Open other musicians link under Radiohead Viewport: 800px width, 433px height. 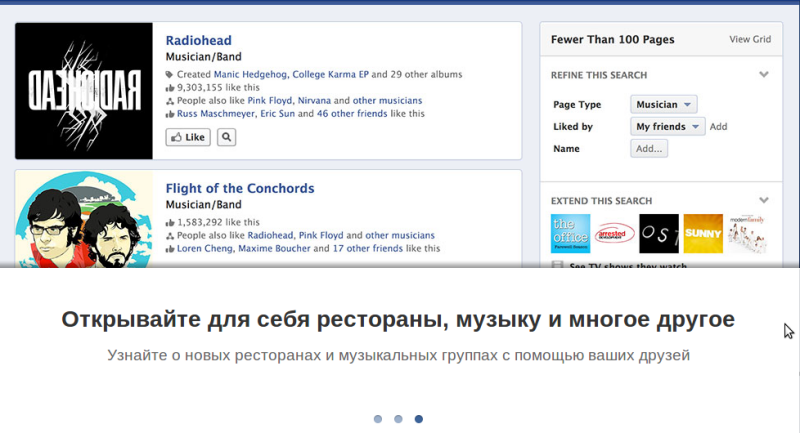(387, 100)
